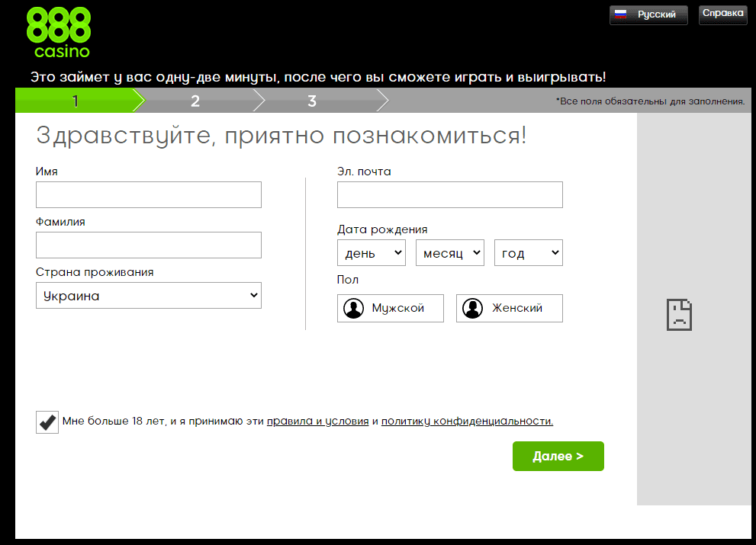Click the male silhouette icon beside Мужской
Viewport: 756px width, 545px height.
coord(352,308)
